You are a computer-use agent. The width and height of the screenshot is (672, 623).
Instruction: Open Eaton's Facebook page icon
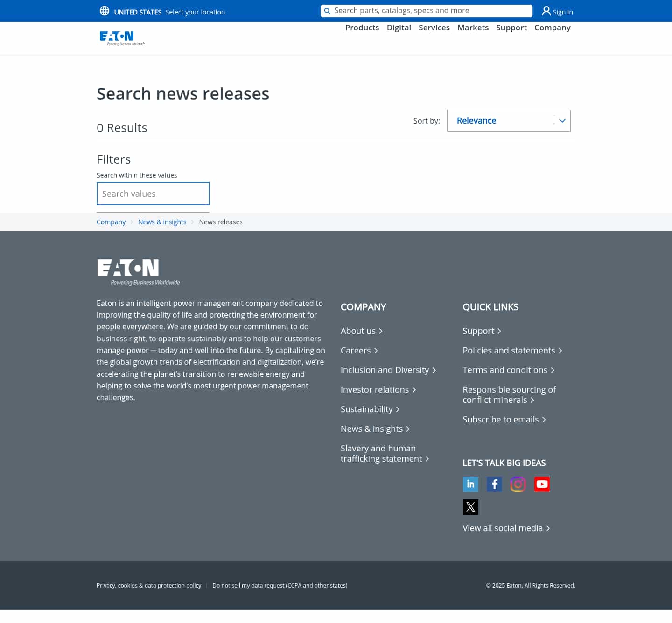[x=494, y=484]
